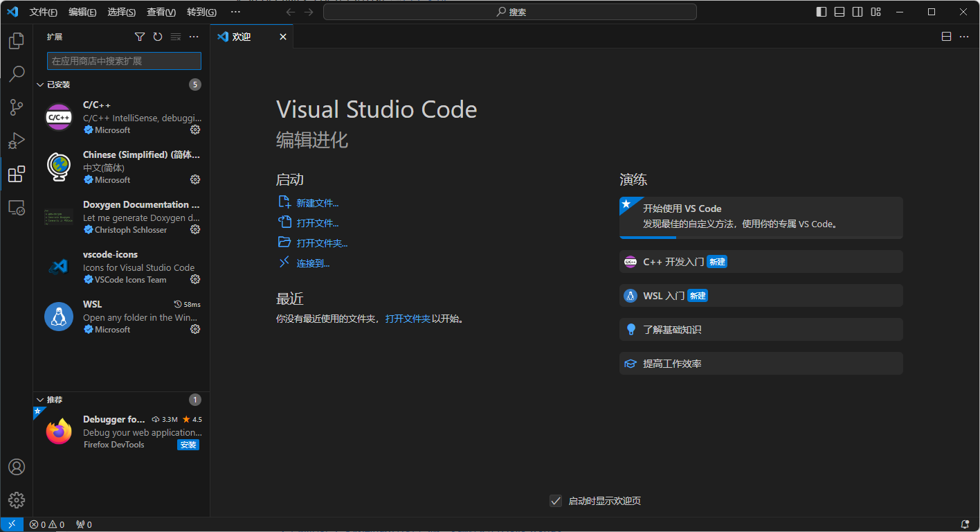Screen dimensions: 980x532
Task: Open the 选择 menu
Action: point(122,12)
